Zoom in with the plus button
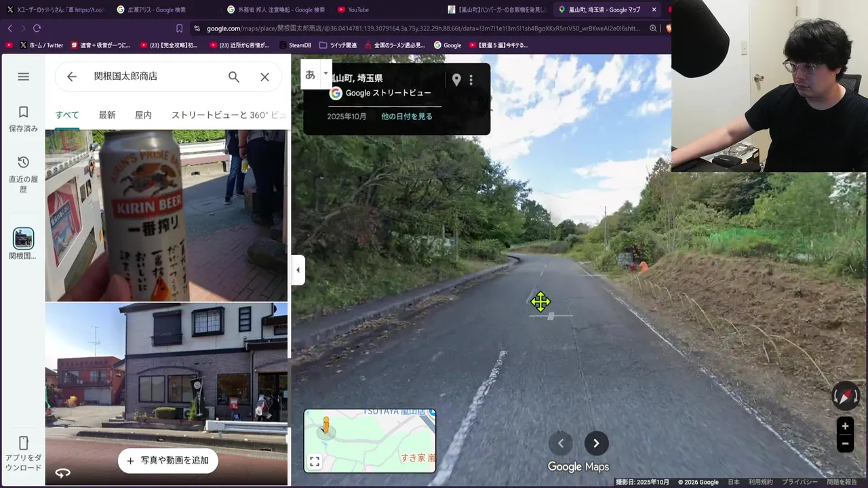This screenshot has height=488, width=868. (845, 426)
